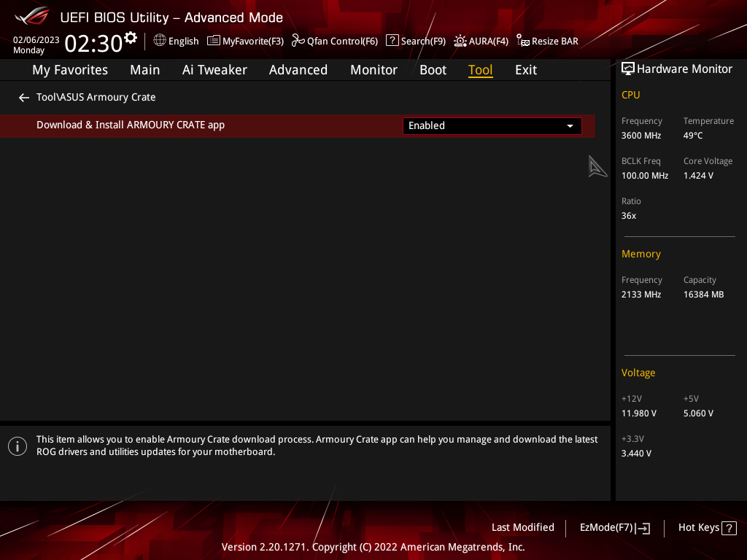The height and width of the screenshot is (560, 747).
Task: Switch to the Main tab
Action: (145, 70)
